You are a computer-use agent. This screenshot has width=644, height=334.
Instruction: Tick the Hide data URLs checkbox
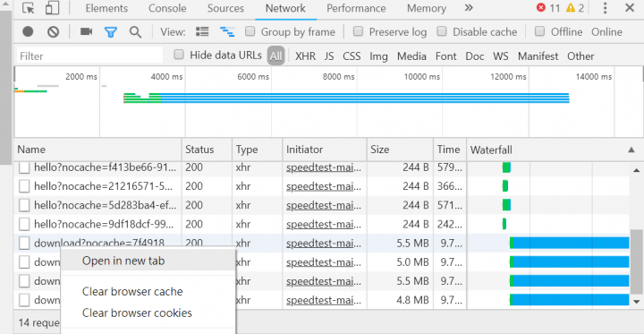tap(179, 55)
